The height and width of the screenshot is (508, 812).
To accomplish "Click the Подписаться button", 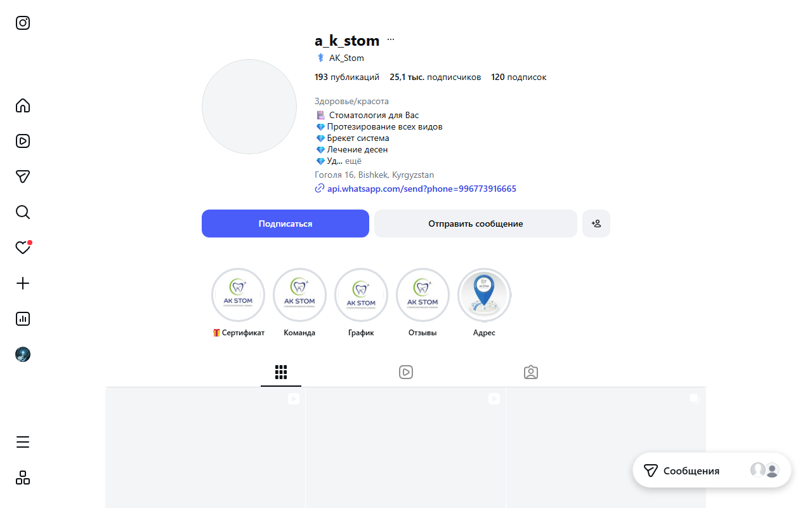I will click(x=285, y=223).
